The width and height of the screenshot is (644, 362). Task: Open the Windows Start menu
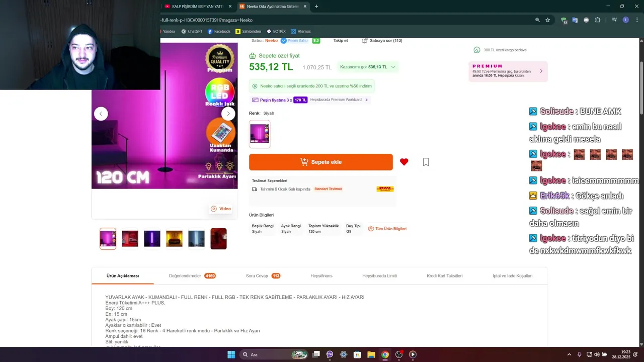tap(231, 354)
